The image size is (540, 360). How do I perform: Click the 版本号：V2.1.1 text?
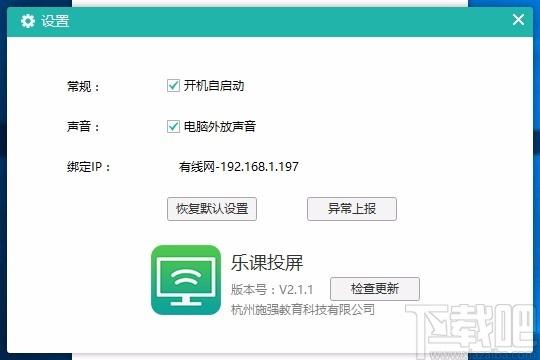pos(272,290)
